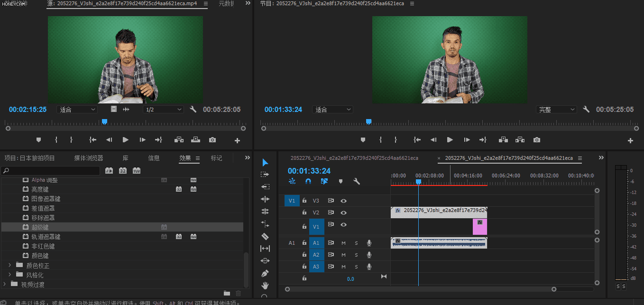Expand the 颜色校正 folder
This screenshot has height=305, width=644.
[x=9, y=265]
